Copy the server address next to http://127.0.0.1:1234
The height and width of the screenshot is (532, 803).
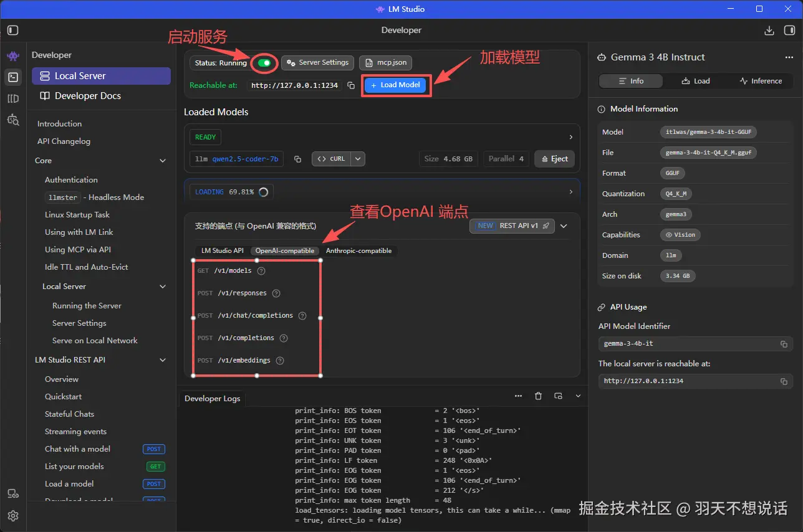[x=350, y=85]
